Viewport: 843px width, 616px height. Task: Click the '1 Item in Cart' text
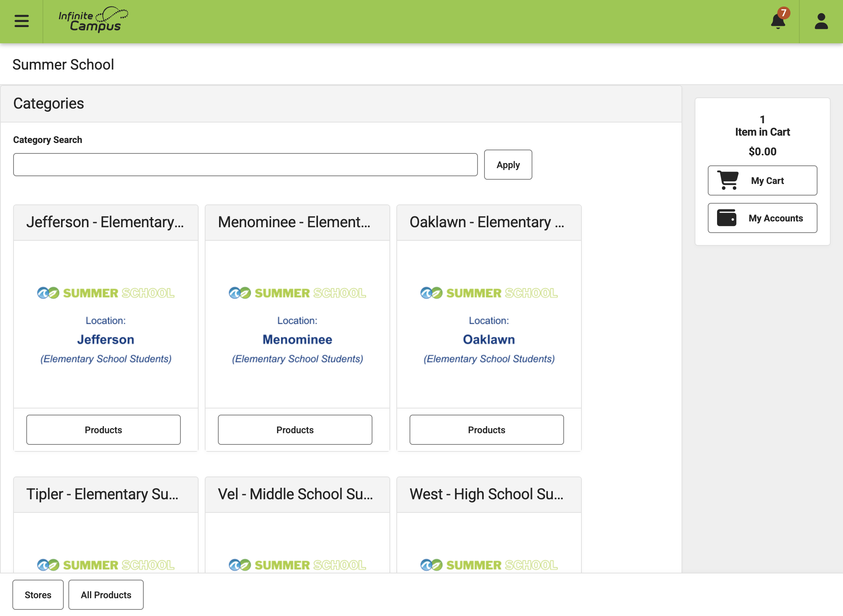pyautogui.click(x=762, y=126)
